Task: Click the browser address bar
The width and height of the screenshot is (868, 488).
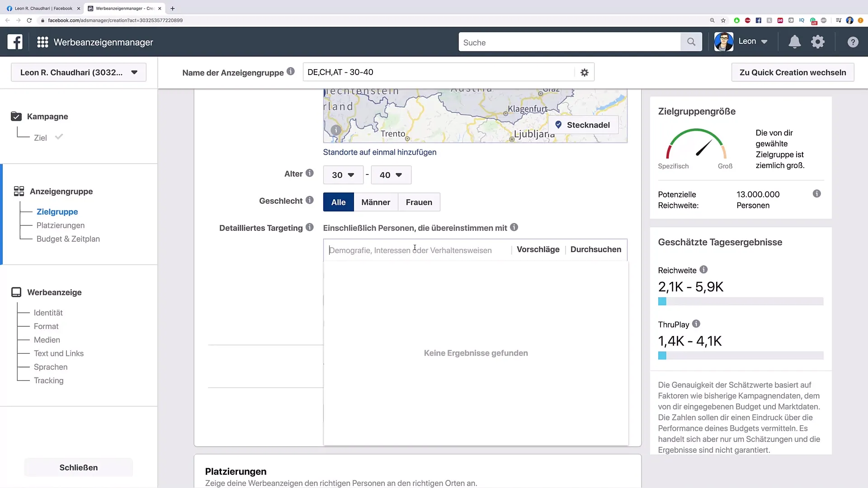Action: (x=371, y=20)
